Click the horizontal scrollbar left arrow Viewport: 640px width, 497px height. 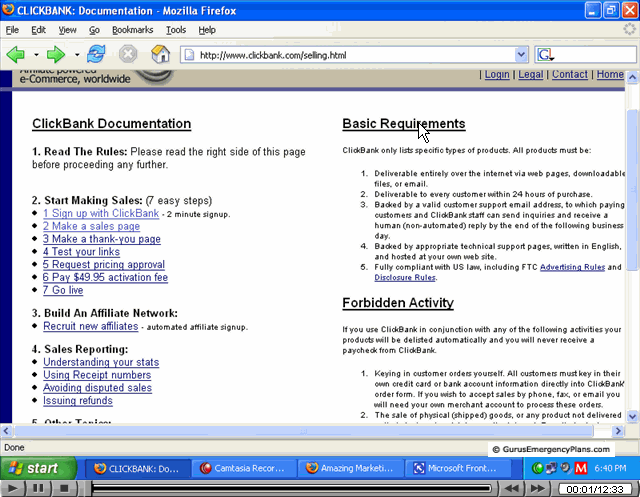coord(6,431)
